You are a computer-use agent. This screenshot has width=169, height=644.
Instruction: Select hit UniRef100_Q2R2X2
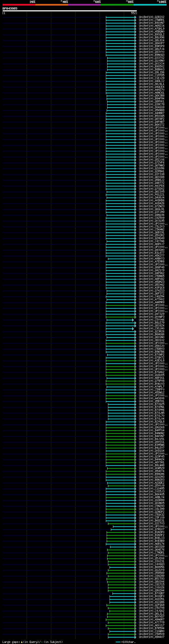[152, 17]
